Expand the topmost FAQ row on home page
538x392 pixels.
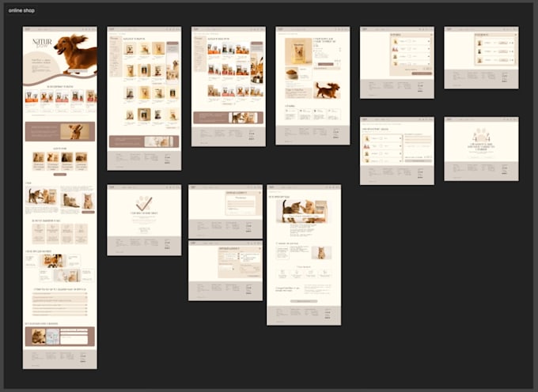pos(60,294)
